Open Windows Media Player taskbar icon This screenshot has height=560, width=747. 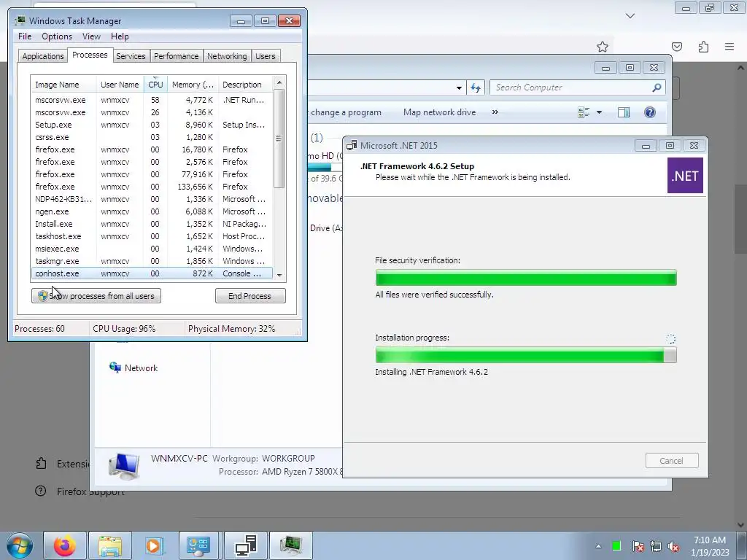point(155,545)
